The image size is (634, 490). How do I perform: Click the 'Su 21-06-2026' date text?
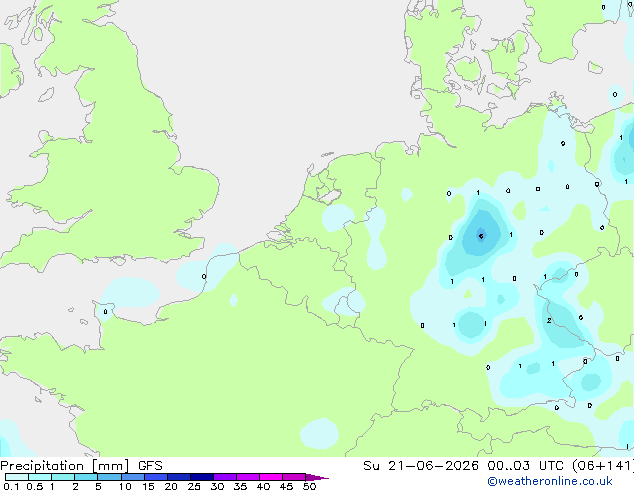tap(421, 466)
